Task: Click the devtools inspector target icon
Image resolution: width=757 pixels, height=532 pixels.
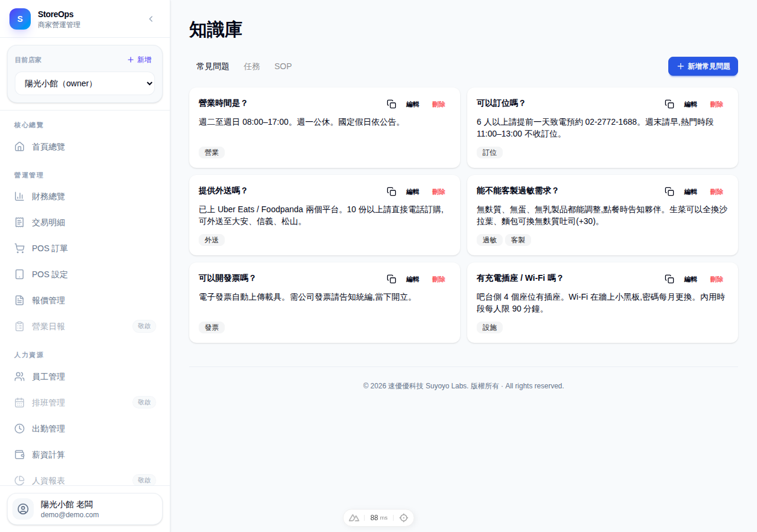Action: [404, 518]
